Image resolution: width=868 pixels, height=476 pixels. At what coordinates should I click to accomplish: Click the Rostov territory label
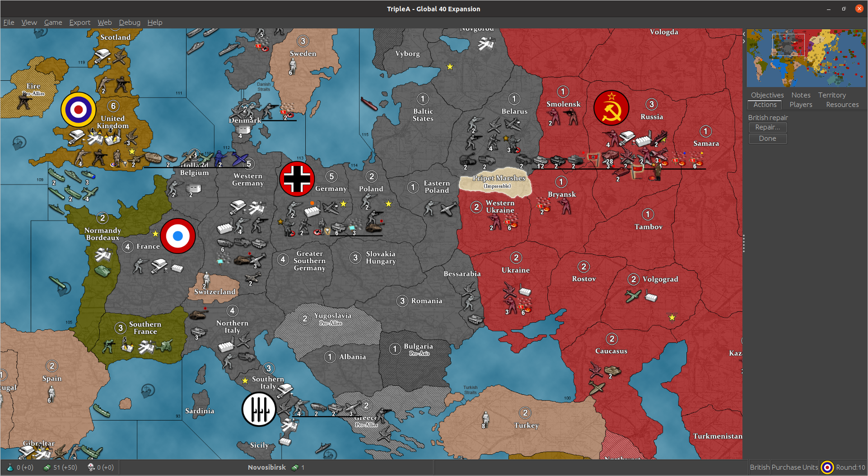click(x=584, y=279)
